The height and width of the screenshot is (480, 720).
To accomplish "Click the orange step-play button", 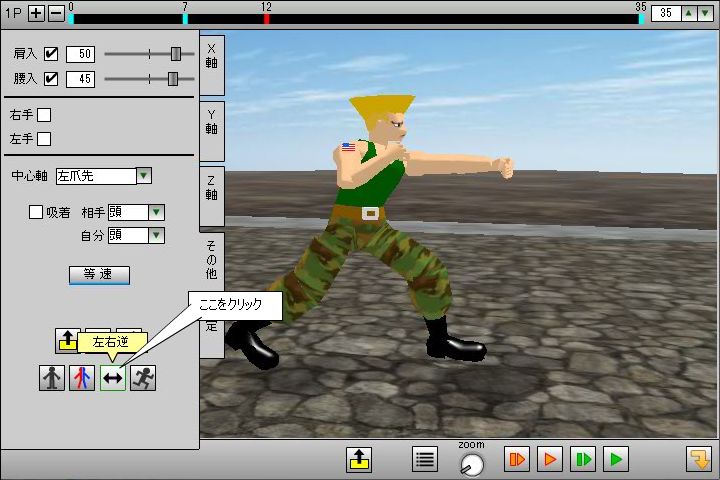I will click(517, 459).
